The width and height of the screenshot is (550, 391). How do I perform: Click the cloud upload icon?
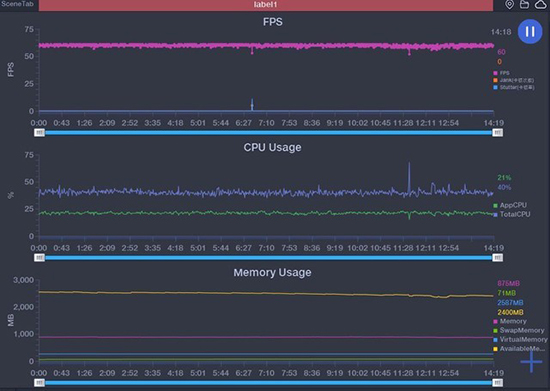pos(541,5)
